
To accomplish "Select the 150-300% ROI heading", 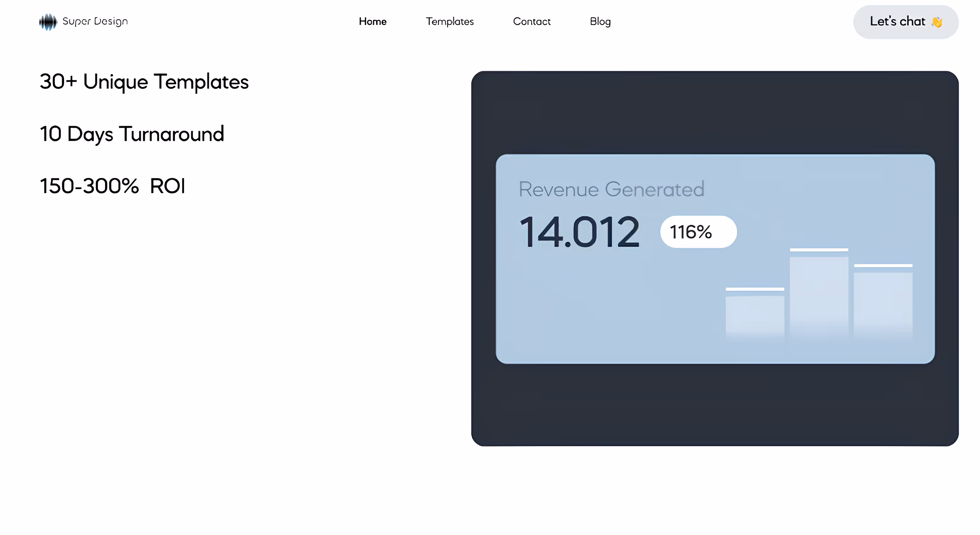I will pyautogui.click(x=113, y=186).
